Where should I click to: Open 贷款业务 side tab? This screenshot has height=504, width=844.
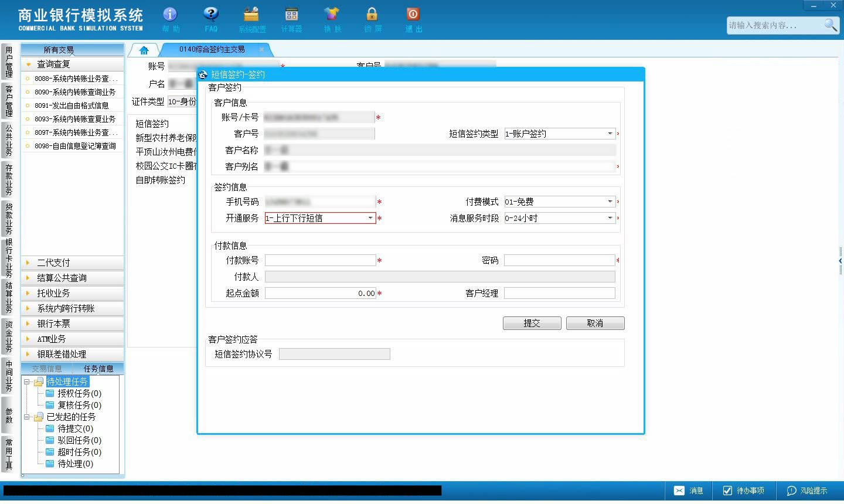pyautogui.click(x=9, y=218)
